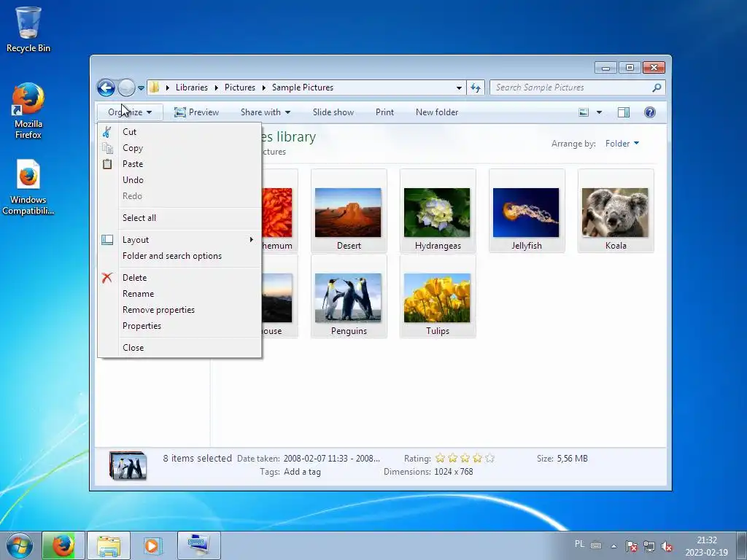Screen dimensions: 747x560
Task: Open Help via the question mark icon
Action: [650, 112]
